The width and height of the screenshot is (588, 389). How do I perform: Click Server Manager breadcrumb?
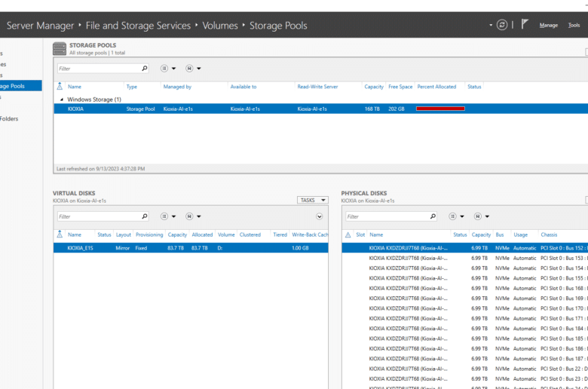(40, 26)
